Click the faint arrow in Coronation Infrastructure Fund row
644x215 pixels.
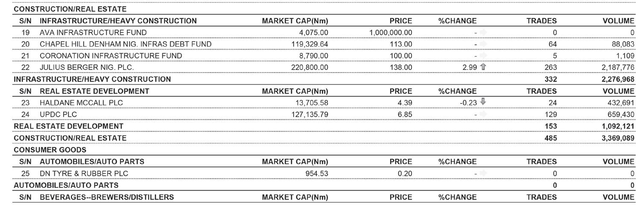coord(483,55)
